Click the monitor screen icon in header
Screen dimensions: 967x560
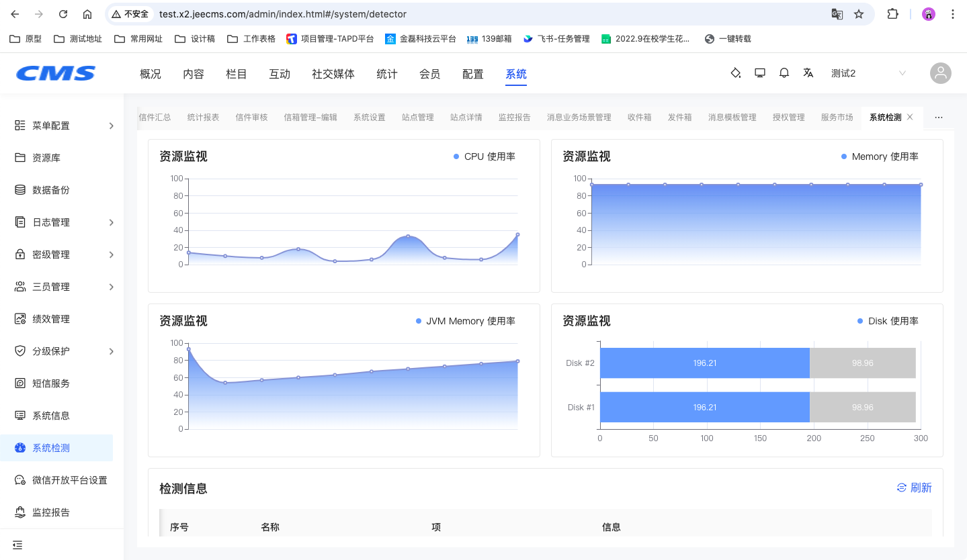(x=760, y=73)
